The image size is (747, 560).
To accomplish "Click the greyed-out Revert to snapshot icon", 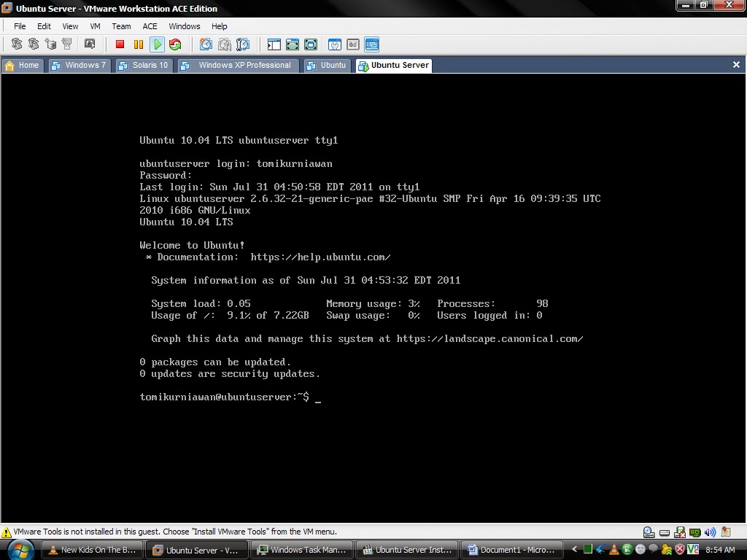I will tap(225, 44).
